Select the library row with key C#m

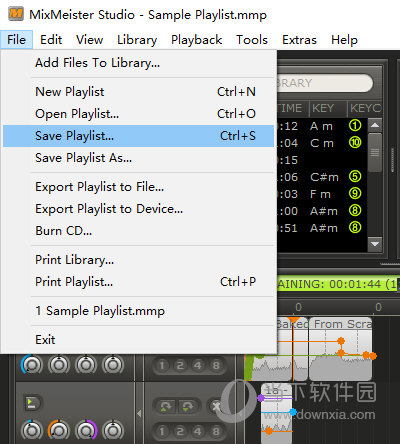[x=322, y=177]
